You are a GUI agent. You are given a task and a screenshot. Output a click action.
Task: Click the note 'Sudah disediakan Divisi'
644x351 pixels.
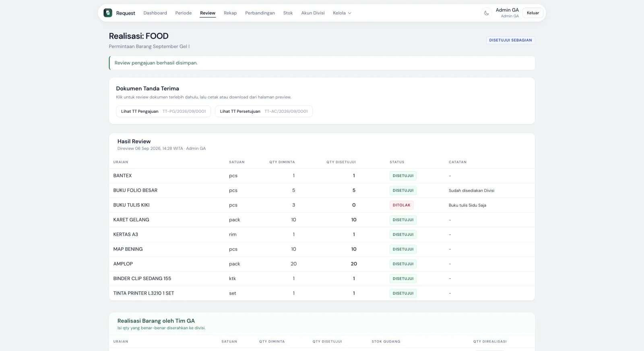click(471, 191)
